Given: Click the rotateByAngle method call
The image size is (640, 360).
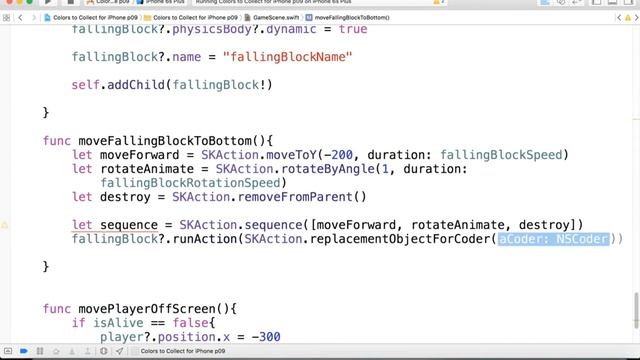Looking at the screenshot, I should pyautogui.click(x=328, y=169).
